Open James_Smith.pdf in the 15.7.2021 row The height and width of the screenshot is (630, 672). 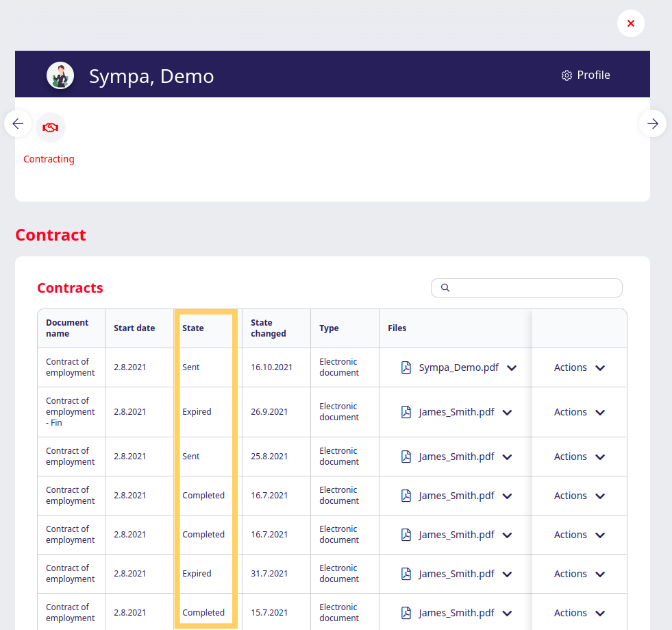(456, 613)
